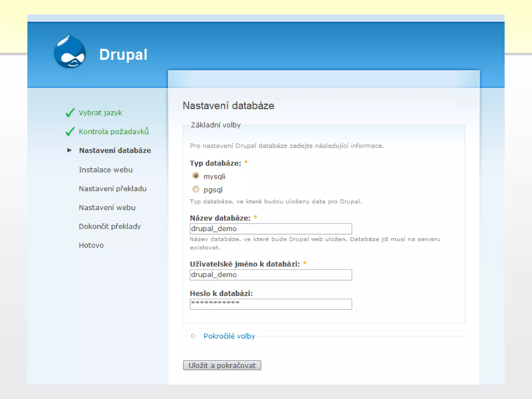Screen dimensions: 532x399
Task: Click the 'Pro nastavení Drupal databáze' description
Action: pyautogui.click(x=287, y=146)
